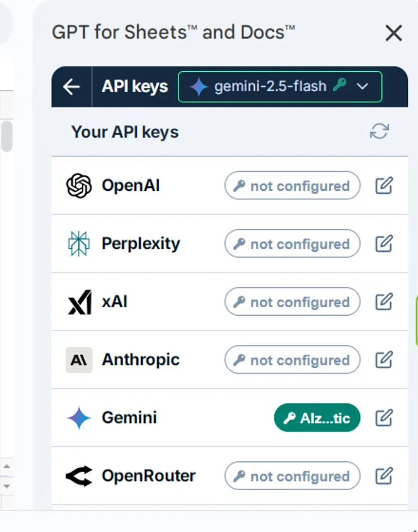The height and width of the screenshot is (532, 418).
Task: Click OpenAI not configured badge
Action: [292, 186]
